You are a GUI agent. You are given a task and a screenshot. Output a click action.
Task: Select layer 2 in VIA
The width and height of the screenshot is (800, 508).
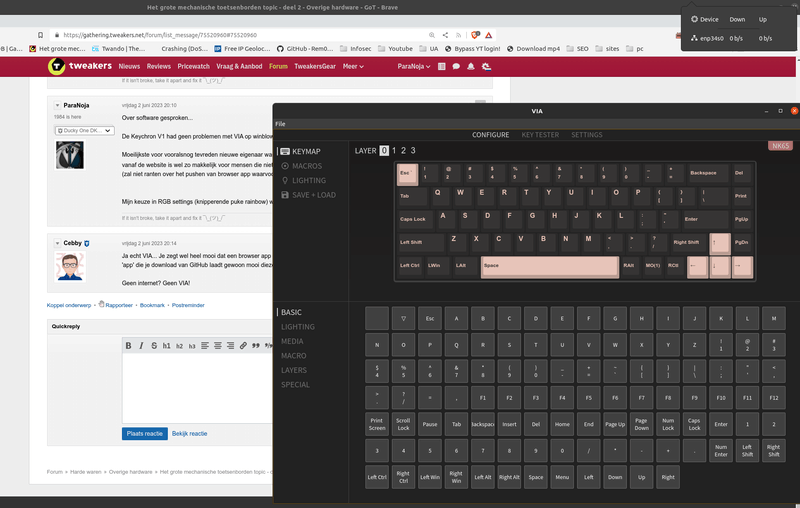(x=403, y=150)
